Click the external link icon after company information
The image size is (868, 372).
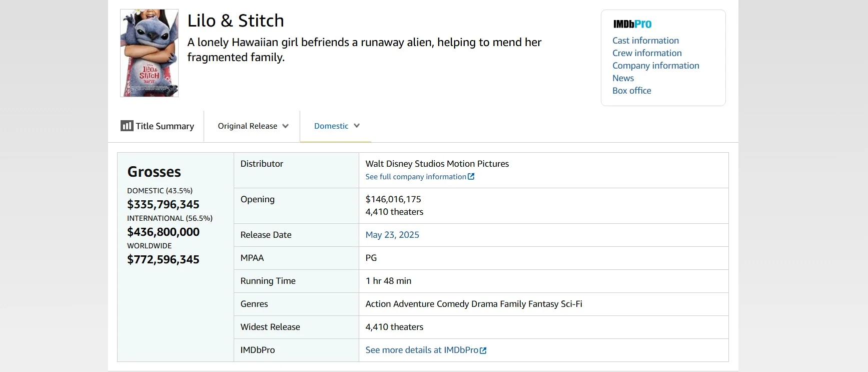tap(471, 176)
